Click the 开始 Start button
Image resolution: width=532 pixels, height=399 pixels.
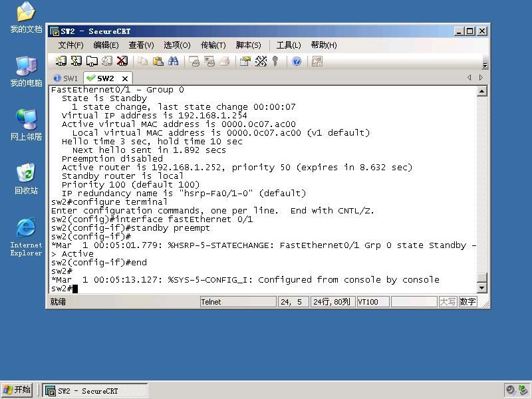coord(17,390)
